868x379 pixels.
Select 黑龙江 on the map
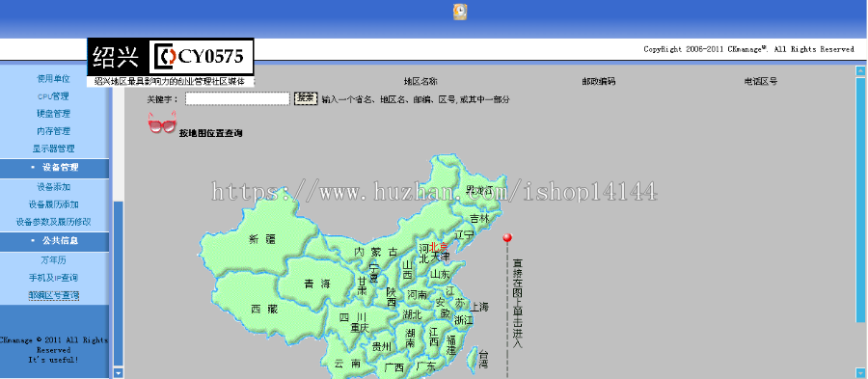pyautogui.click(x=479, y=191)
